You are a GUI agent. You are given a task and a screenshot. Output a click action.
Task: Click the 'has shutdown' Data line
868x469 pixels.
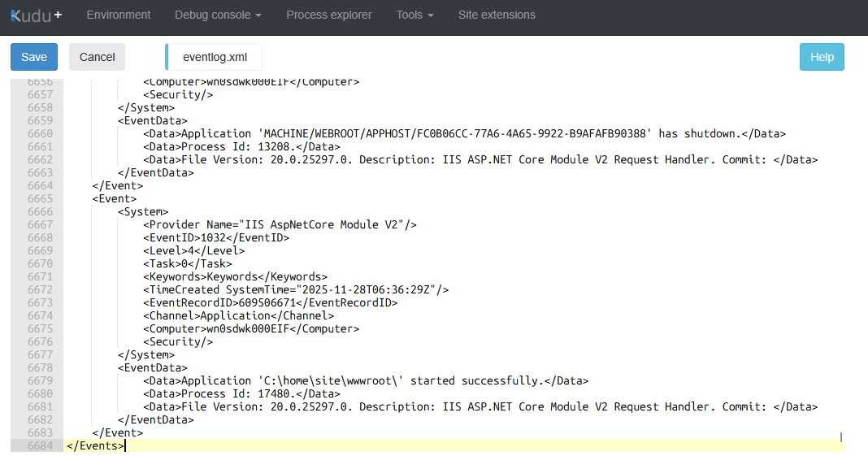point(464,133)
